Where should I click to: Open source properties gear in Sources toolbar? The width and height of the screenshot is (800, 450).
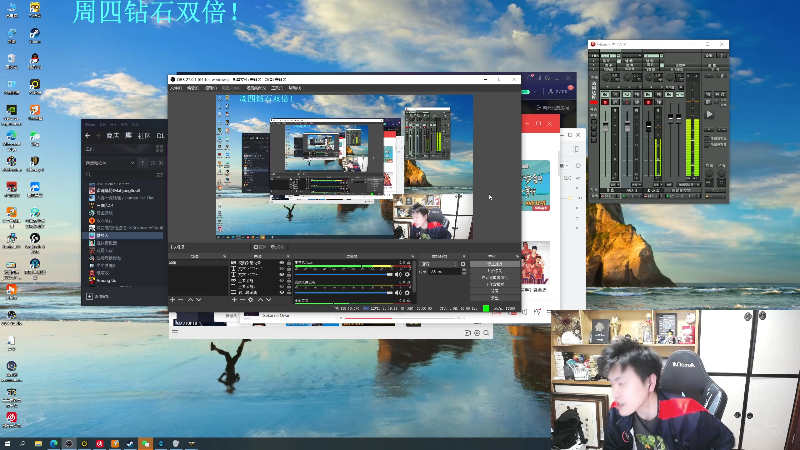tap(251, 299)
